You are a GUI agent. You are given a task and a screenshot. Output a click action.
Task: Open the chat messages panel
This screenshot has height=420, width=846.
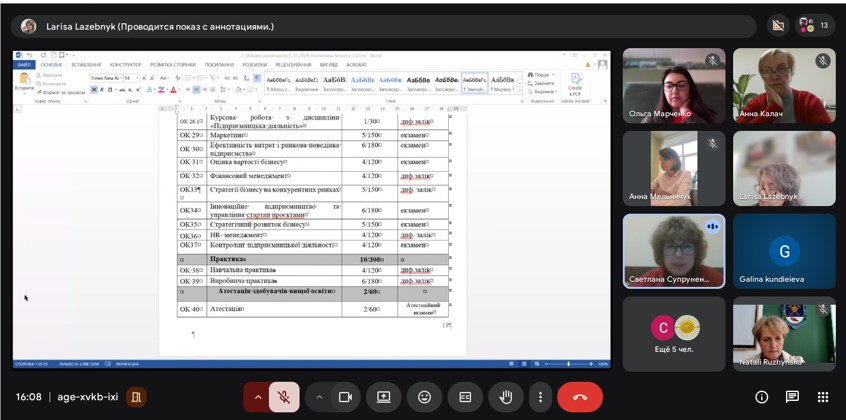point(792,397)
